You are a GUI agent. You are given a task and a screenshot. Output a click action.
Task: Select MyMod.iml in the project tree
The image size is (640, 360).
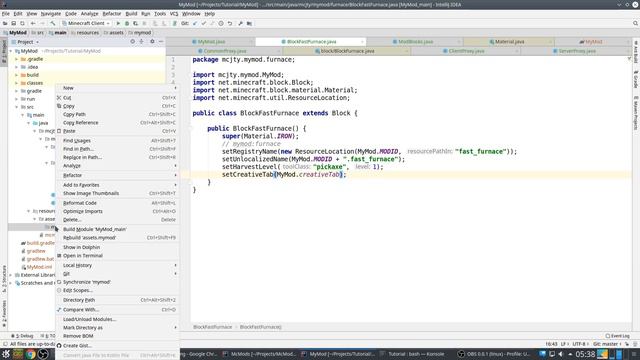pyautogui.click(x=37, y=267)
